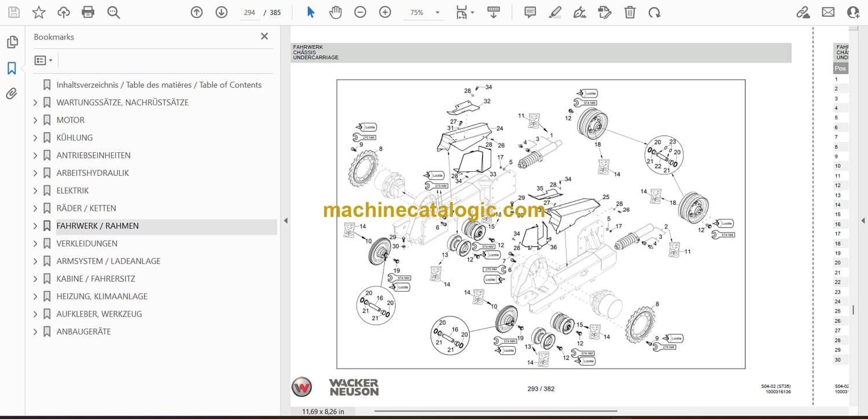Screen dimensions: 868x419
Task: Open the bookmarks options dropdown menu
Action: click(x=43, y=60)
